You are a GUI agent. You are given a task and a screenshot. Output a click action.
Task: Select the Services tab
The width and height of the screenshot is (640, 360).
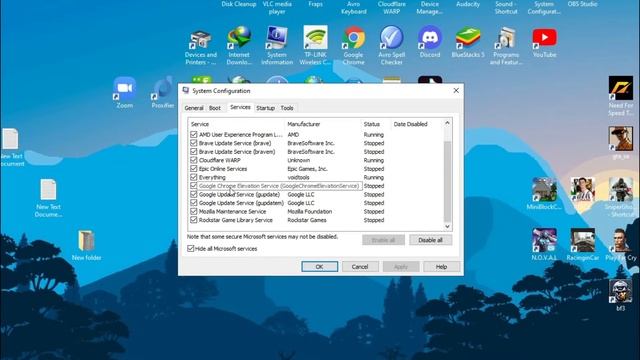[240, 107]
